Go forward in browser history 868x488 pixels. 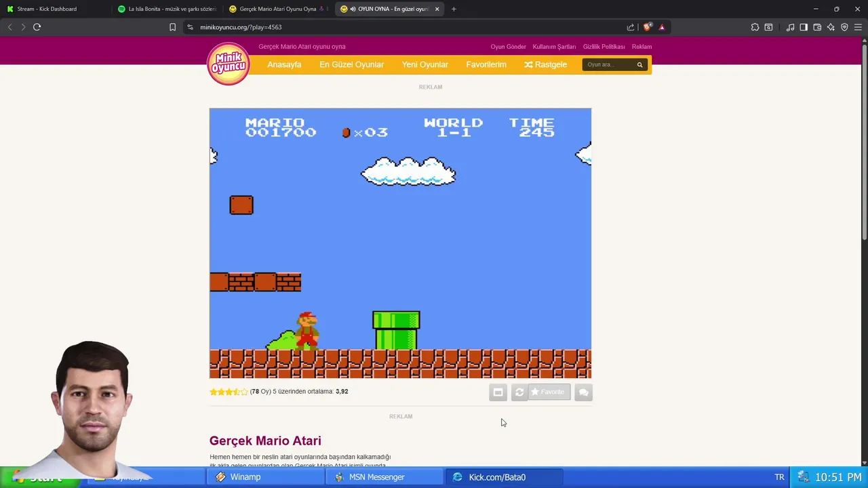coord(23,27)
